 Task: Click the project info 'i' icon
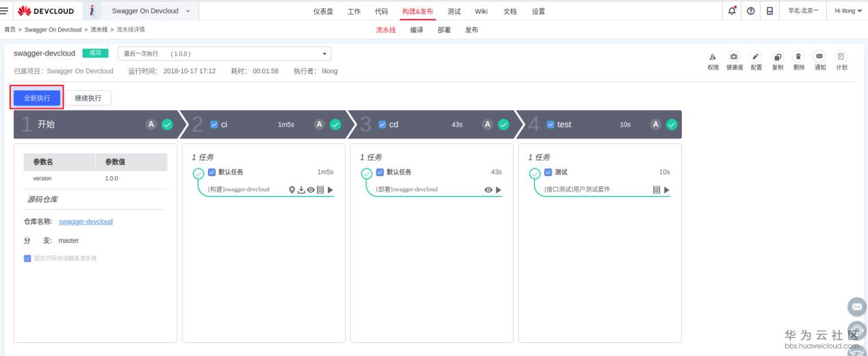tap(92, 10)
